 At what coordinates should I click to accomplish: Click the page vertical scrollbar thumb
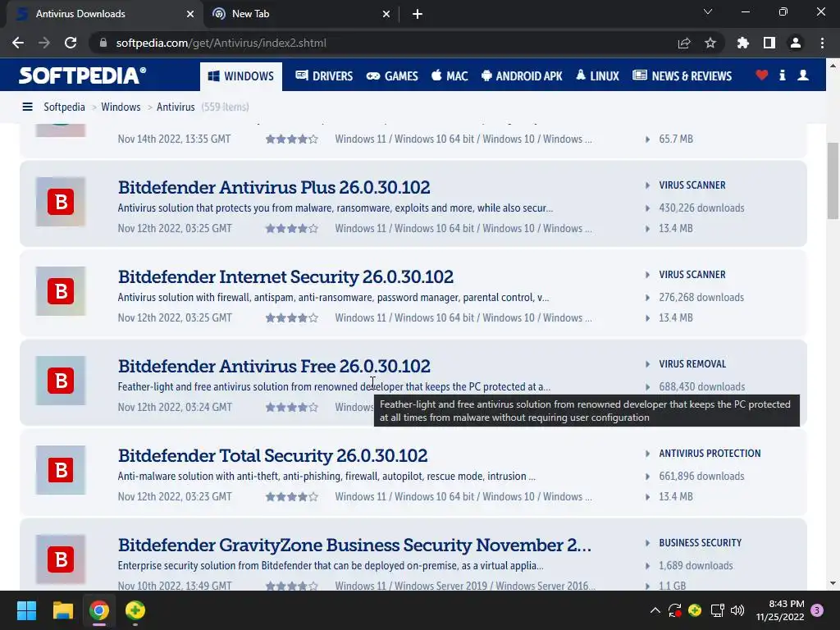point(833,181)
